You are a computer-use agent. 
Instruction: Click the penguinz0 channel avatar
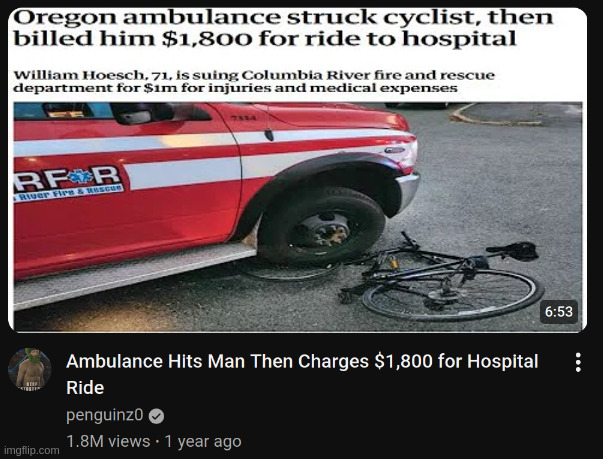tap(30, 369)
